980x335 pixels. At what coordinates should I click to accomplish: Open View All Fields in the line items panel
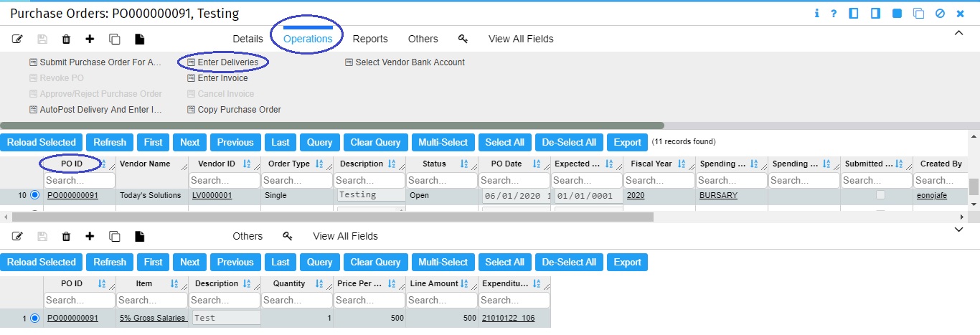345,236
